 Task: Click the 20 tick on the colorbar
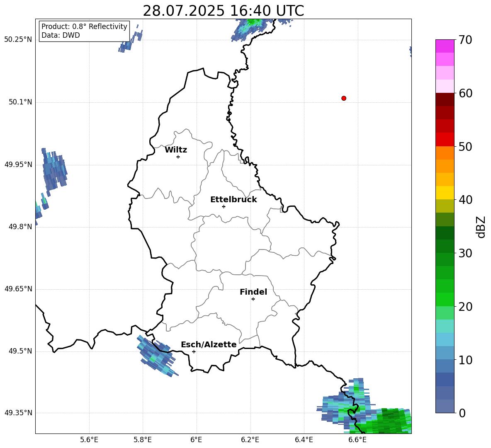(x=465, y=307)
